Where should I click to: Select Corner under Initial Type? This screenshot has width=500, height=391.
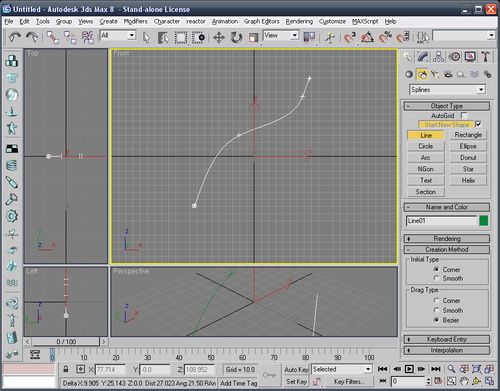[x=436, y=269]
